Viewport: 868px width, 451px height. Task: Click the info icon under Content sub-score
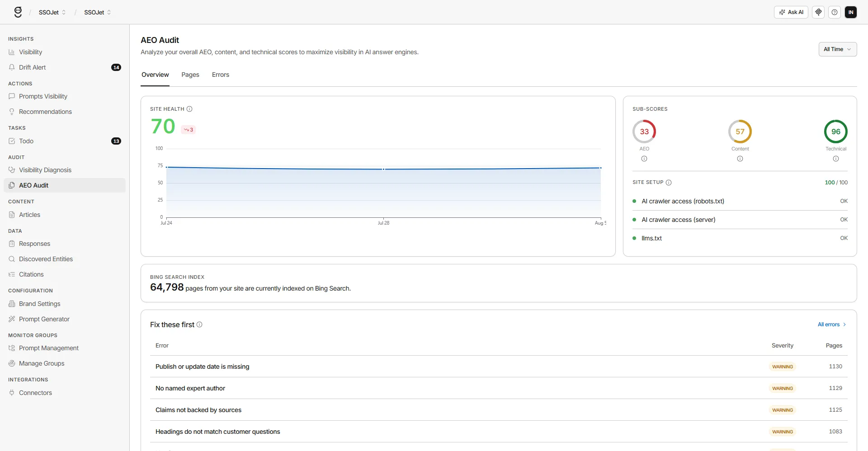tap(740, 159)
